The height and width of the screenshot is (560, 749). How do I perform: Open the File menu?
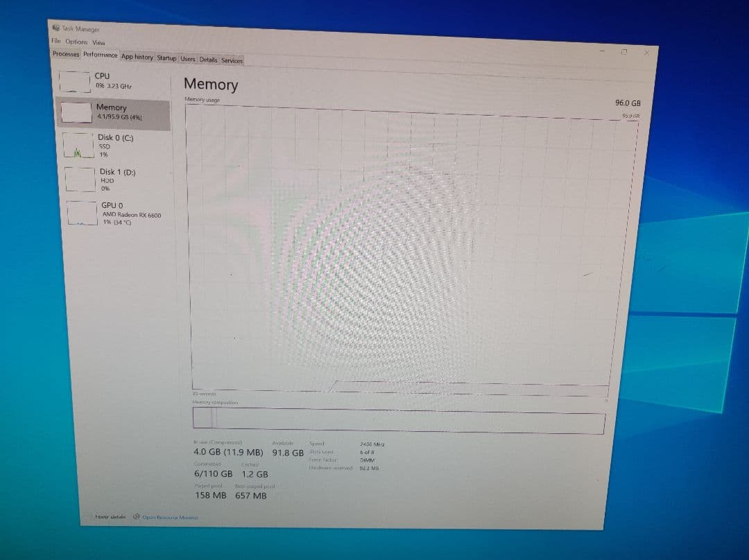tap(57, 42)
